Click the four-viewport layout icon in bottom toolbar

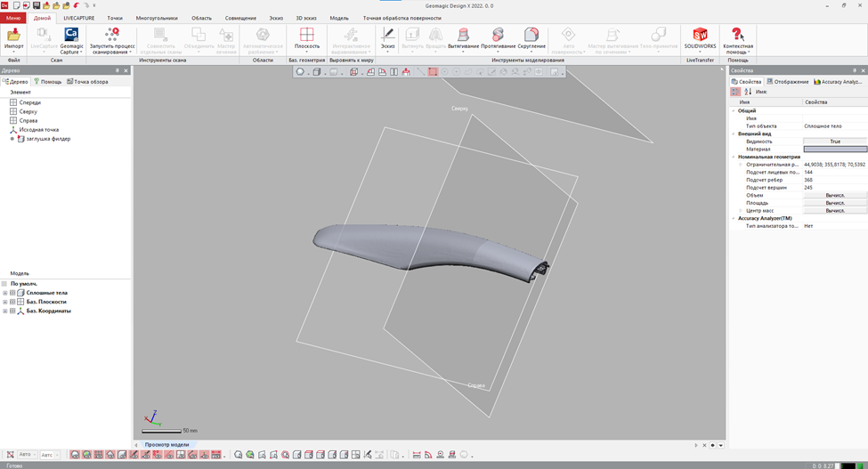click(x=356, y=455)
